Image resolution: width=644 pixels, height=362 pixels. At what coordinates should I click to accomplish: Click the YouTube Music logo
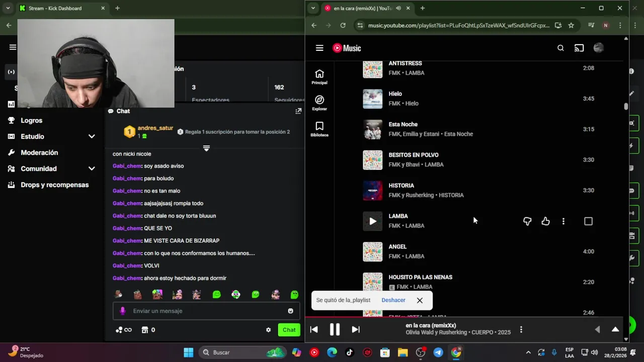347,48
